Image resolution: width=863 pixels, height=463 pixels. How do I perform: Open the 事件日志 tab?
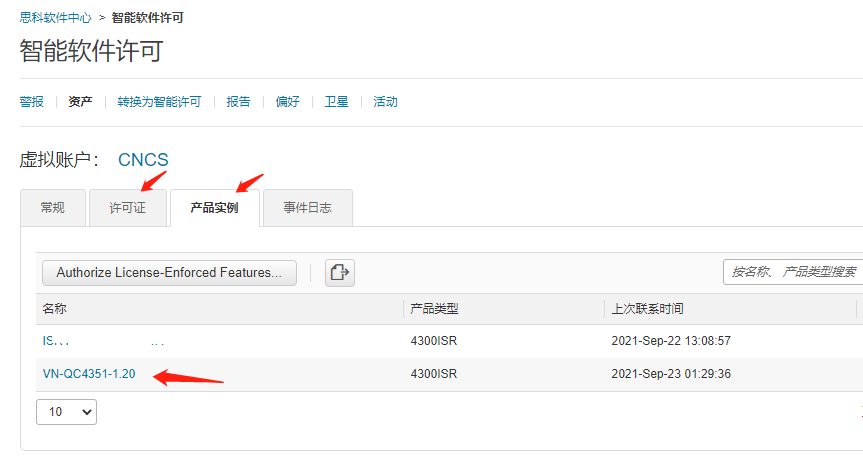coord(307,208)
